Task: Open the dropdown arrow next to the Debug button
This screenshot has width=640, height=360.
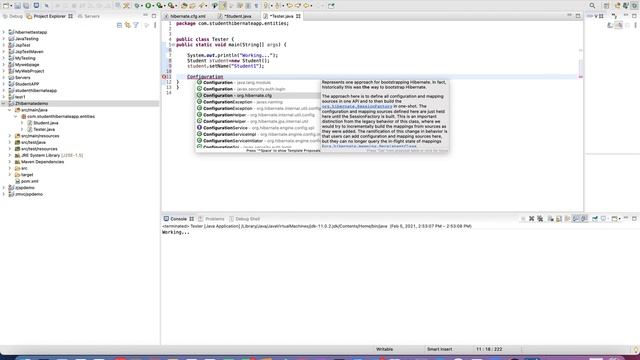Action: tap(142, 6)
